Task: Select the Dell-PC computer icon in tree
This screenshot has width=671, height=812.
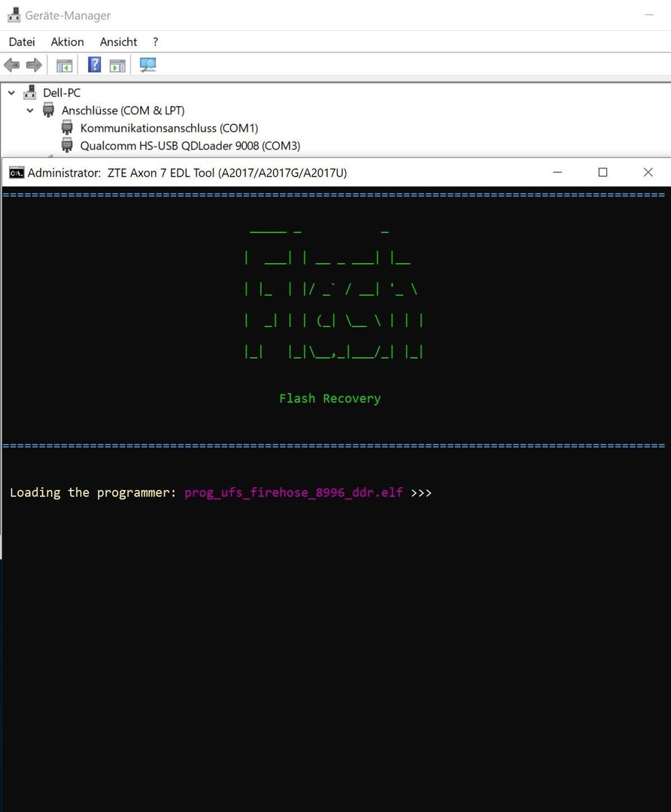Action: tap(30, 92)
